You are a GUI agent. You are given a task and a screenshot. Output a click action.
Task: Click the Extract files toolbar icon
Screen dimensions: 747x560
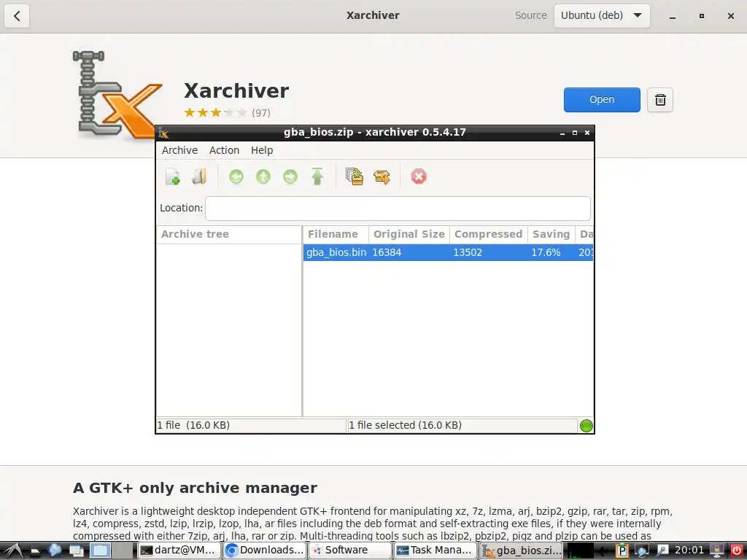pos(382,177)
